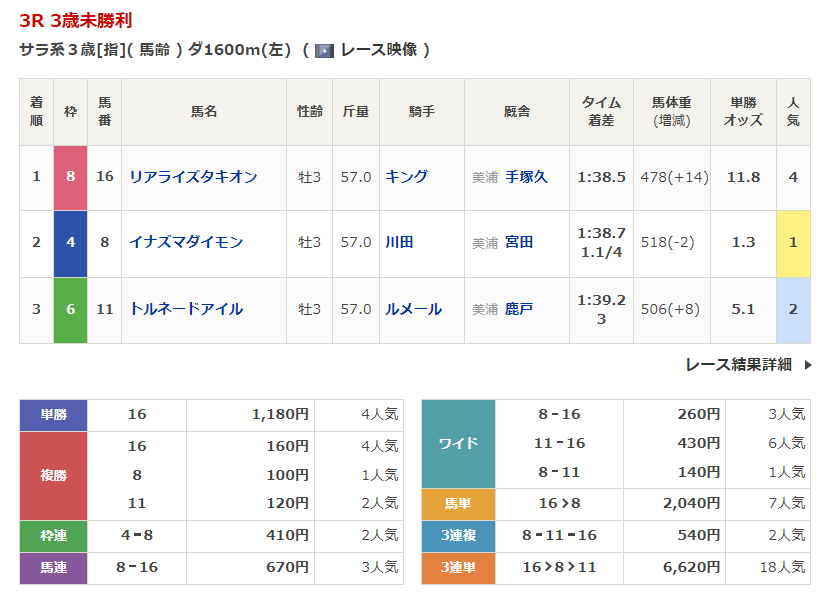Click the 馬名 column header

coord(204,112)
